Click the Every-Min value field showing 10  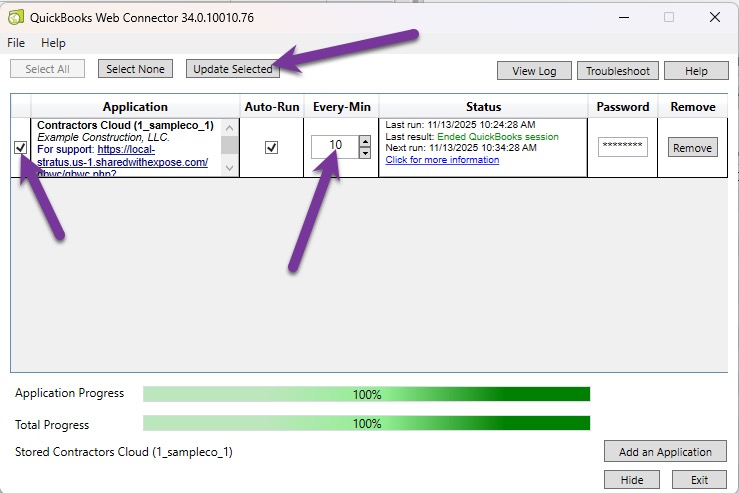[335, 147]
